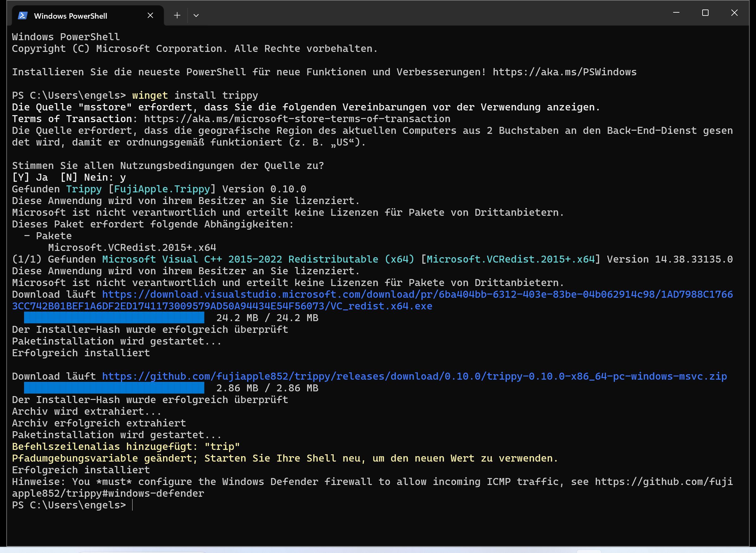This screenshot has width=756, height=553.
Task: Click the 'Hinweise: You *must* configure' note
Action: pos(373,488)
